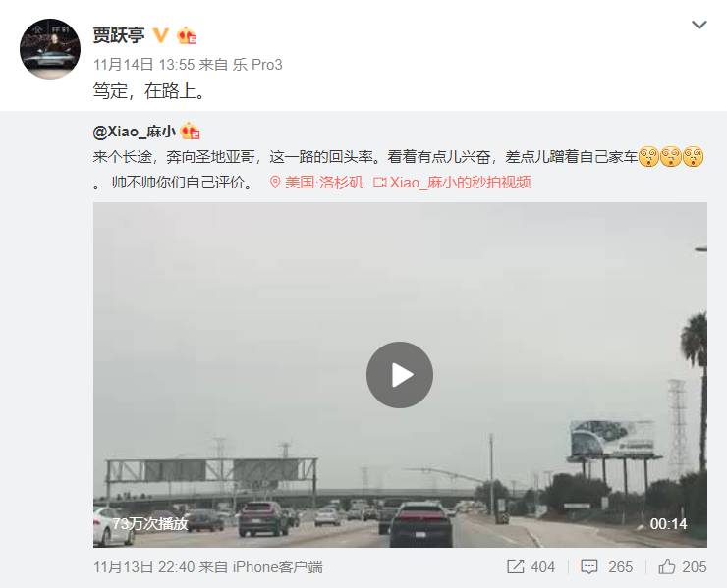The image size is (727, 588).
Task: Click the location pin icon
Action: (x=275, y=183)
